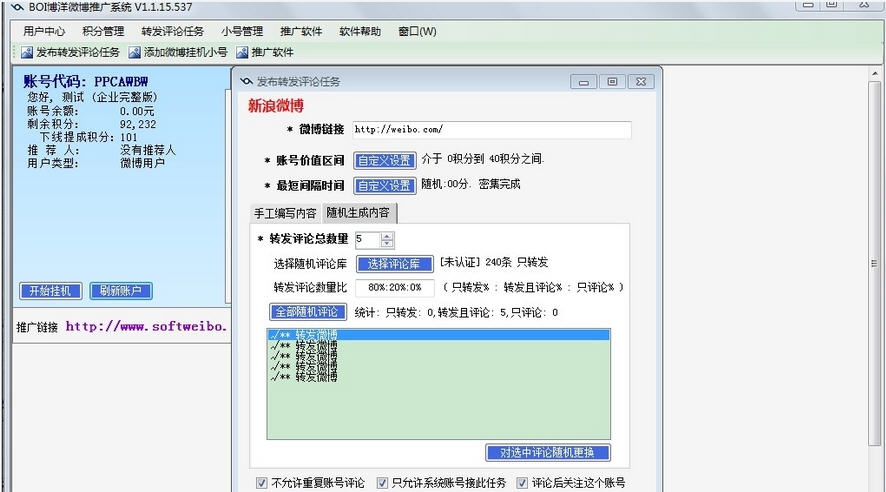The height and width of the screenshot is (492, 886).
Task: Close the 发布转发评论任务 dialog
Action: [x=641, y=82]
